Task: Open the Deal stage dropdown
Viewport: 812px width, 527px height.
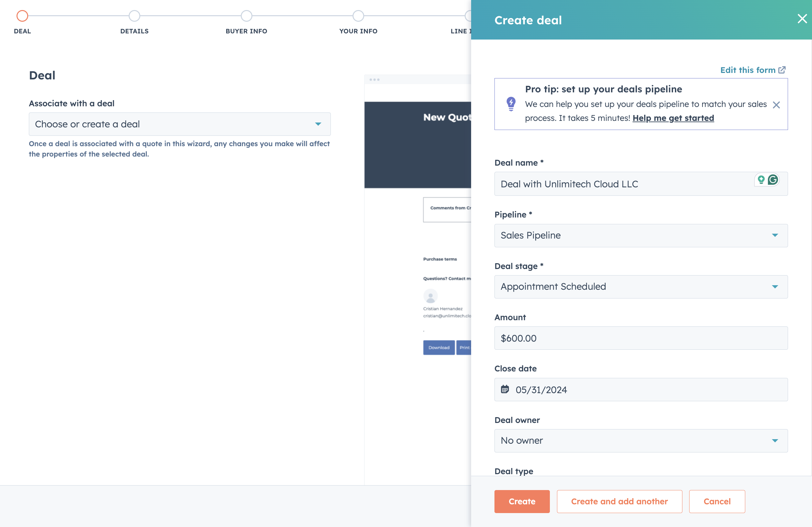Action: [x=641, y=287]
